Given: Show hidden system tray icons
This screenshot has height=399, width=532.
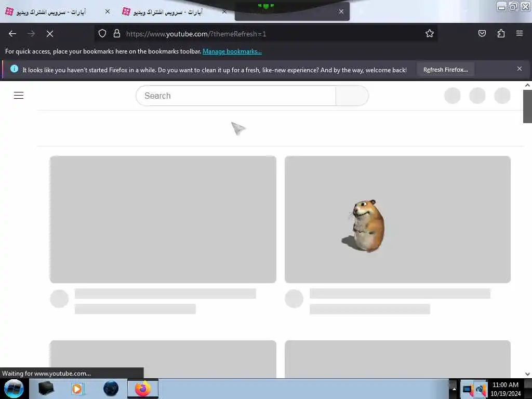Looking at the screenshot, I should point(454,389).
